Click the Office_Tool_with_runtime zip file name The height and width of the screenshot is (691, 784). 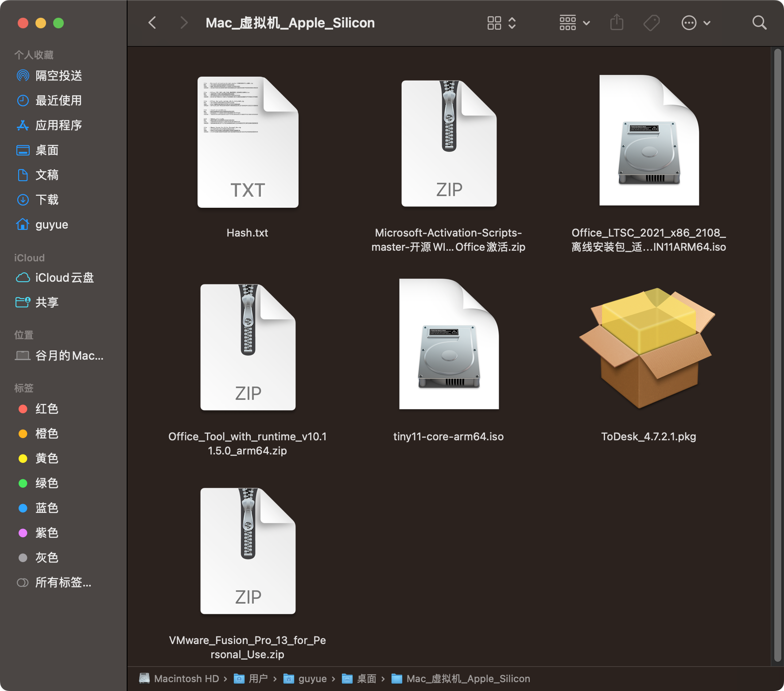247,443
